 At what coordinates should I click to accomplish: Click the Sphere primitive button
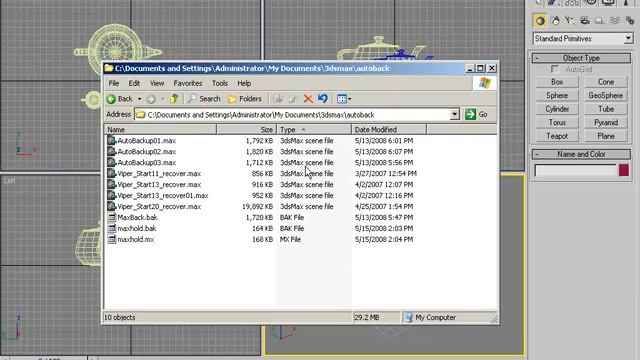557,96
